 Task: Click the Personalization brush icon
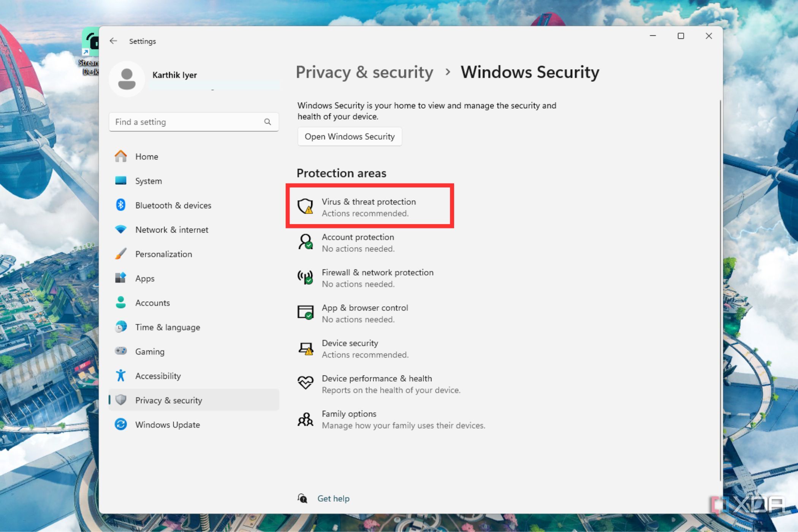tap(120, 253)
